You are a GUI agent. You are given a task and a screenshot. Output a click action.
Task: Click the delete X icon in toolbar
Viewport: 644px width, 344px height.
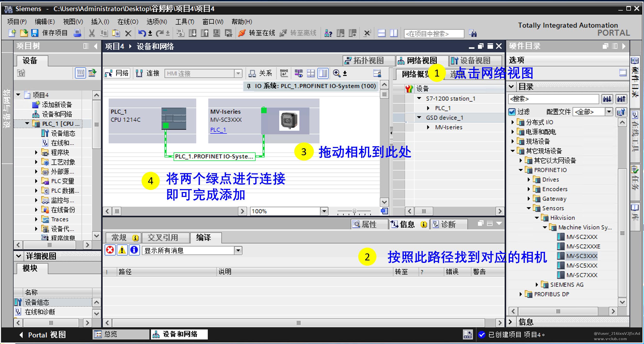pos(128,33)
